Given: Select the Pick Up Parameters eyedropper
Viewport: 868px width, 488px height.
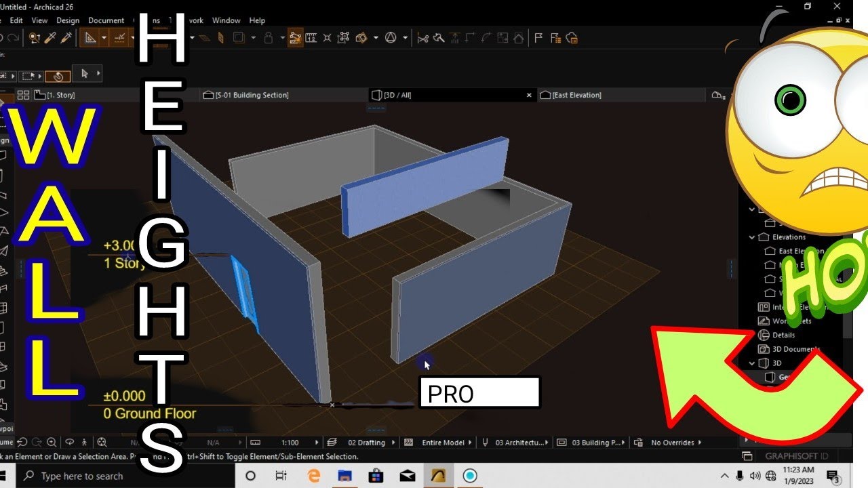Looking at the screenshot, I should [x=51, y=38].
